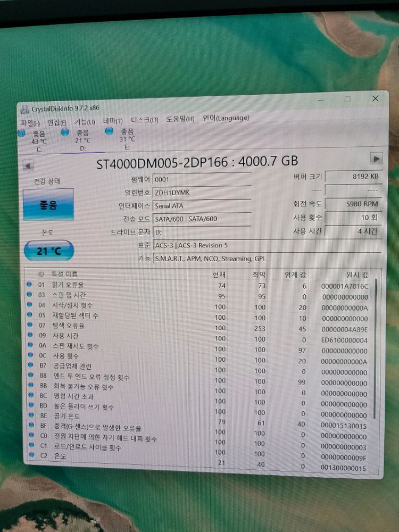Open the 파일(F) menu

click(30, 123)
